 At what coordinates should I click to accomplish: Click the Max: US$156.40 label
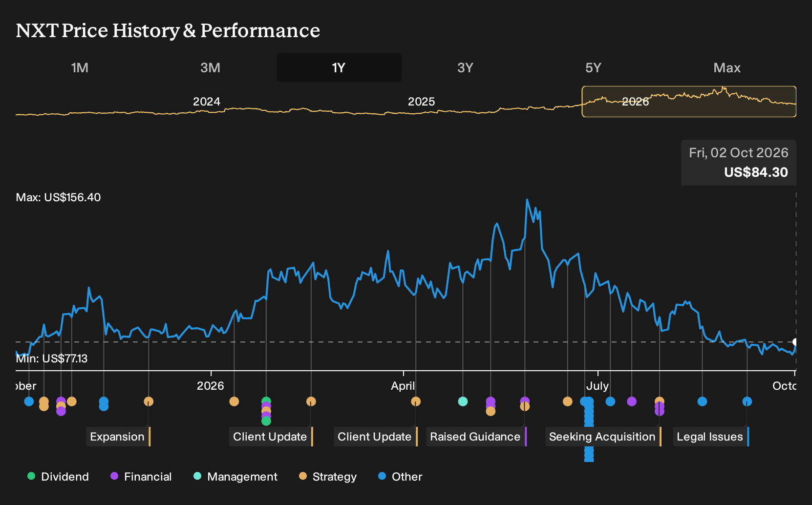58,197
